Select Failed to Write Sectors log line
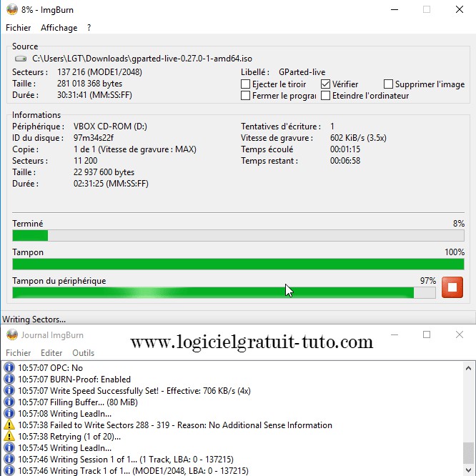Screen dimensions: 476x476 [175, 425]
